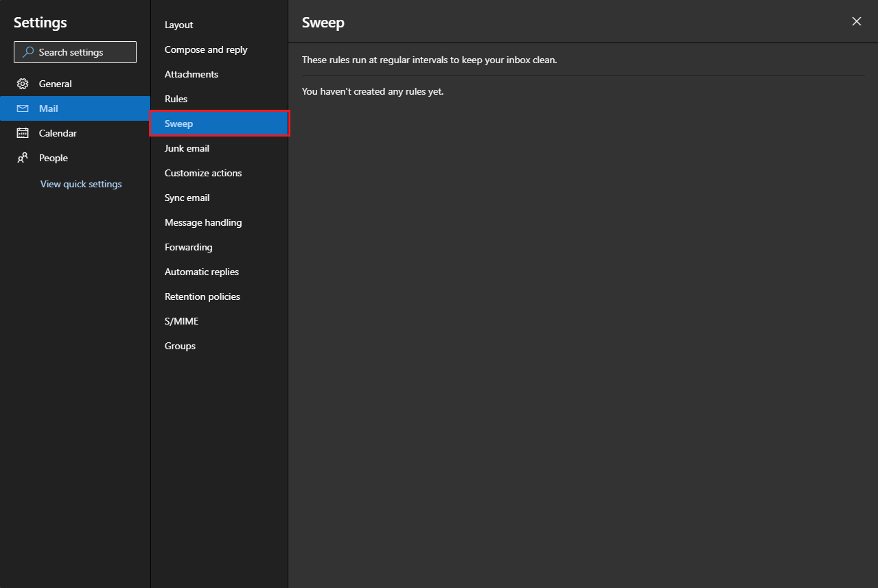Open Compose and reply settings
Image resolution: width=878 pixels, height=588 pixels.
point(220,49)
